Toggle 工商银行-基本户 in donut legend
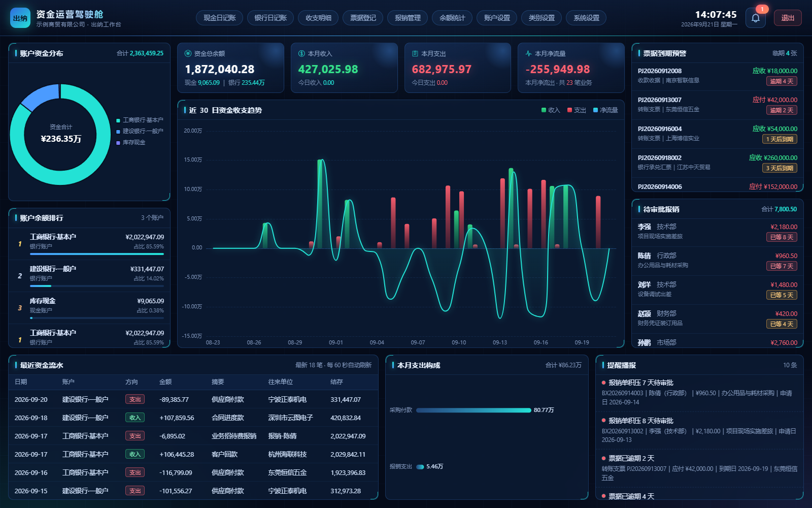Viewport: 812px width, 508px height. click(x=140, y=120)
